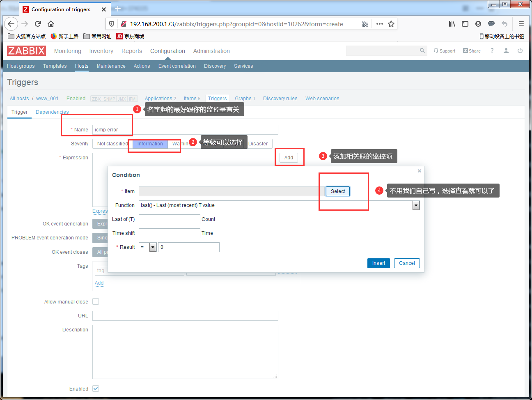
Task: Expand the Function dropdown list
Action: tap(416, 205)
